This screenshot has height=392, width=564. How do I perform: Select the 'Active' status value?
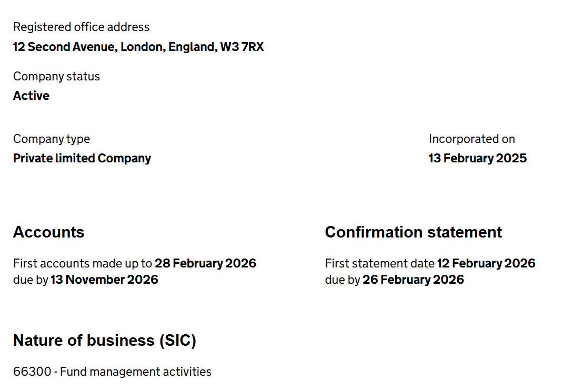[31, 96]
